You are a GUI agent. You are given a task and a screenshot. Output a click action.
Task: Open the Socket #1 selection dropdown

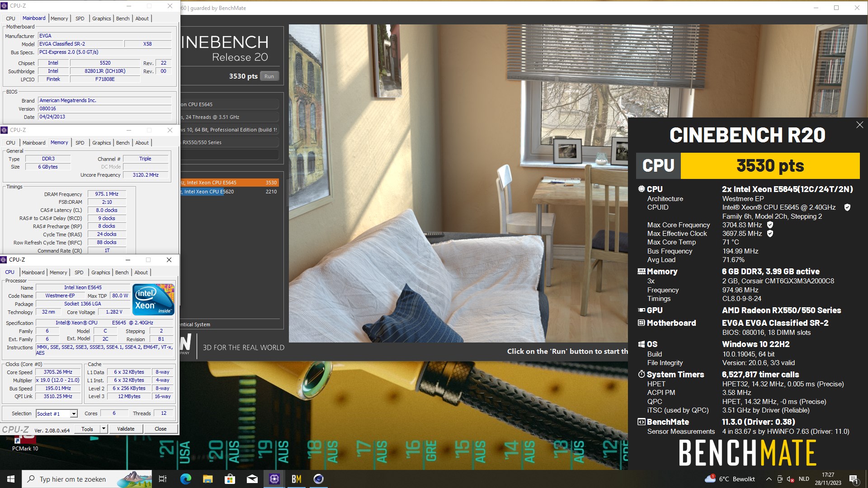[57, 413]
